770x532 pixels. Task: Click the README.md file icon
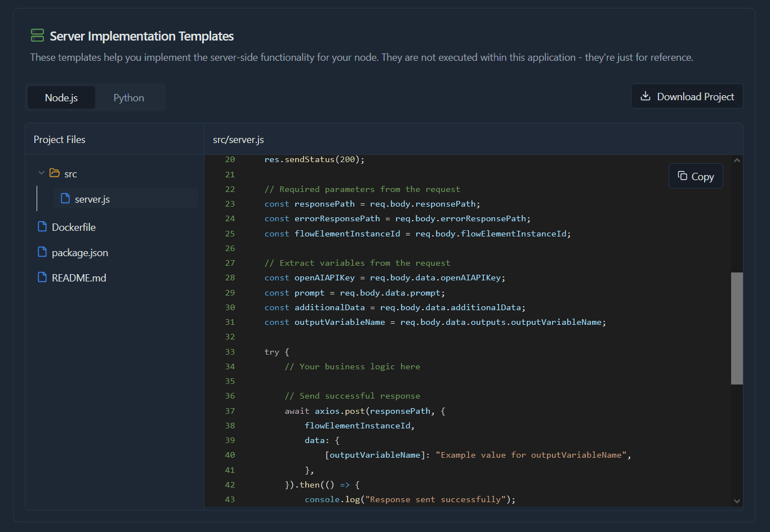coord(42,278)
